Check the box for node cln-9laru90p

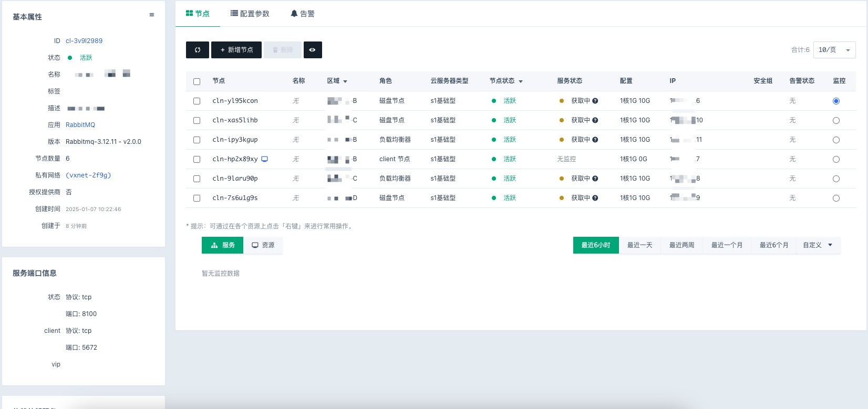coord(197,179)
